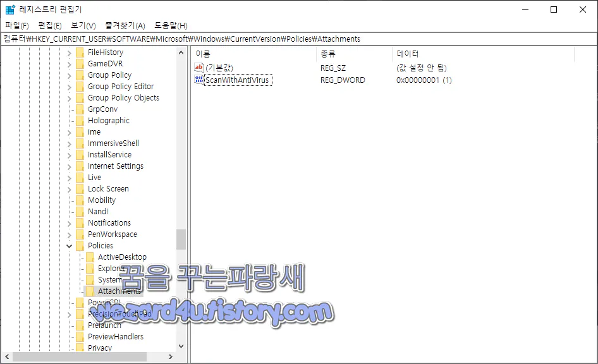This screenshot has height=364, width=598.
Task: Click tree horizontal scrollbar left arrow
Action: pyautogui.click(x=7, y=357)
